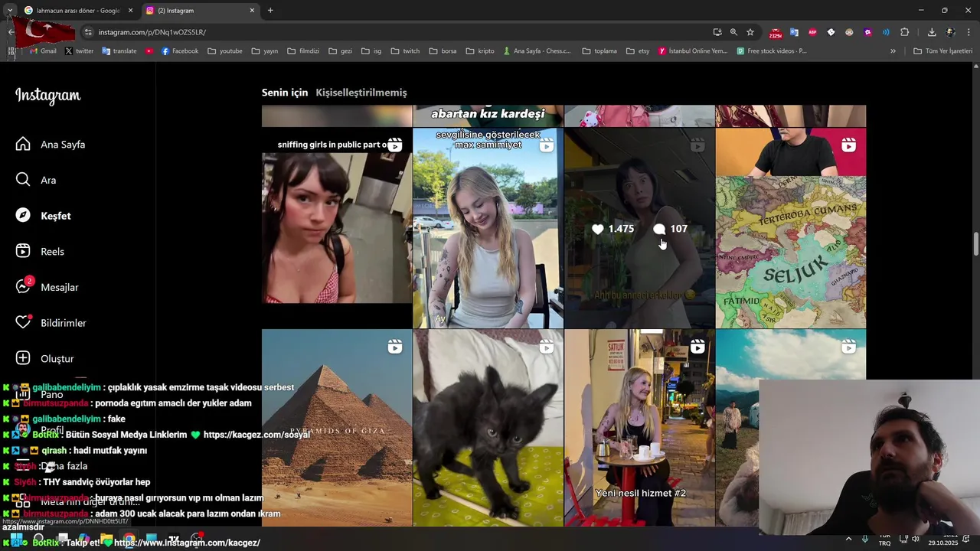
Task: Open İstanbul Online Yem bookmark
Action: click(693, 51)
